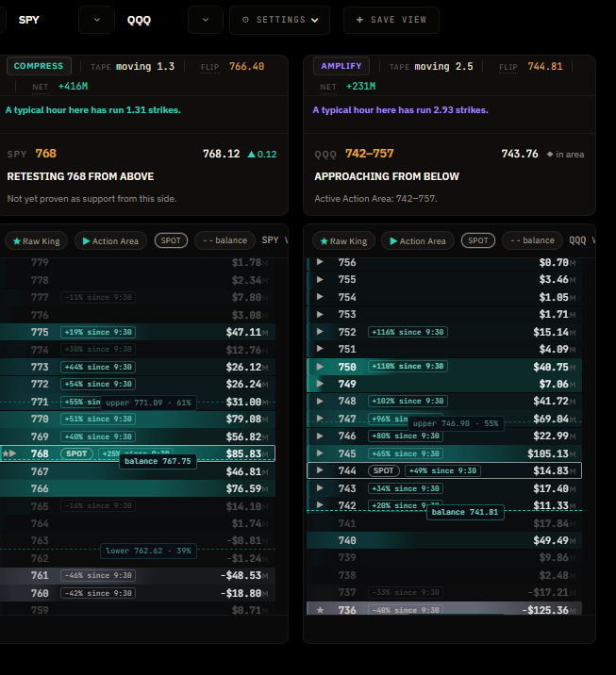Viewport: 616px width, 675px height.
Task: Click QQQ FLIP value 744.81
Action: pos(545,66)
